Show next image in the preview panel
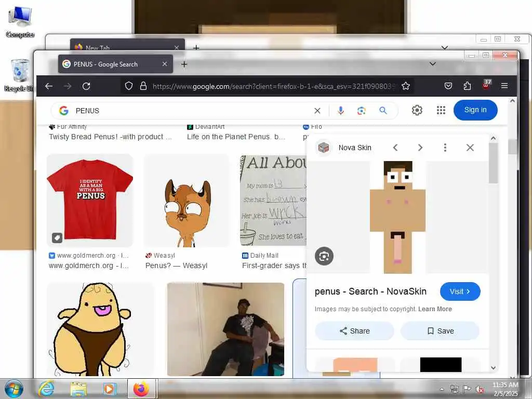532x399 pixels. coord(420,148)
